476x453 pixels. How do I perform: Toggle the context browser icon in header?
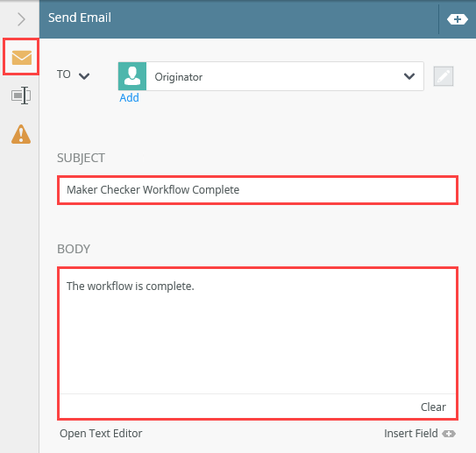pos(458,19)
